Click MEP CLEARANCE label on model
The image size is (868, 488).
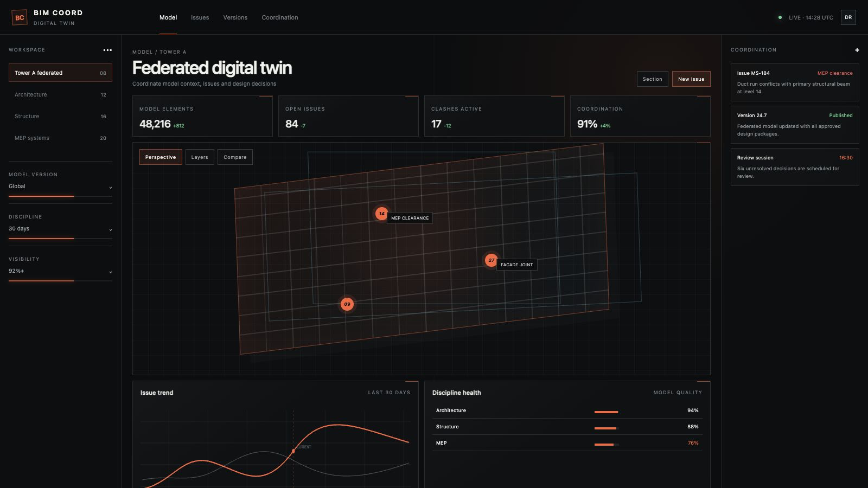(410, 218)
